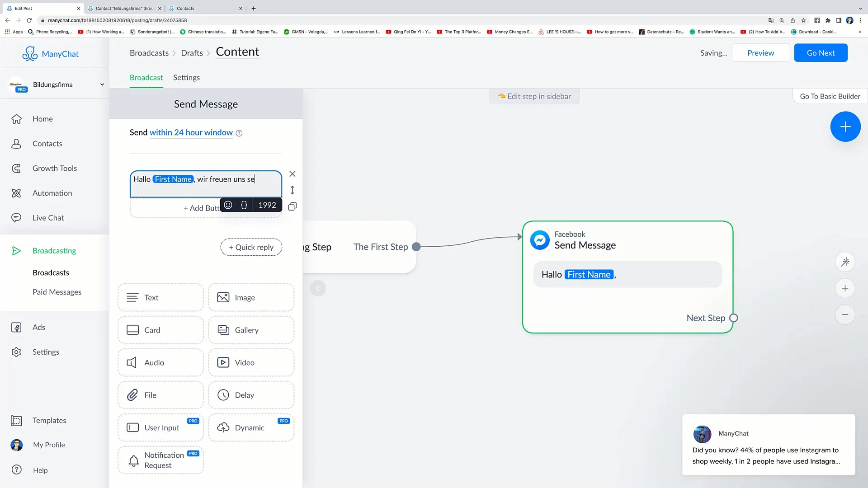
Task: Zoom in on the flow canvas
Action: coord(845,288)
